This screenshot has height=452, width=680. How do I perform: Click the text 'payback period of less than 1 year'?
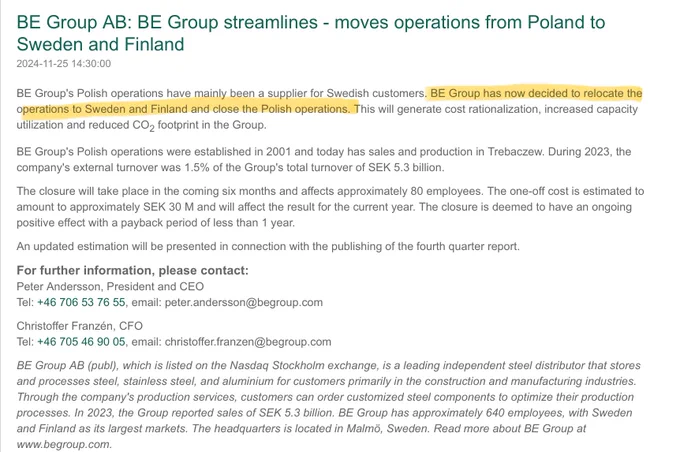coord(207,223)
